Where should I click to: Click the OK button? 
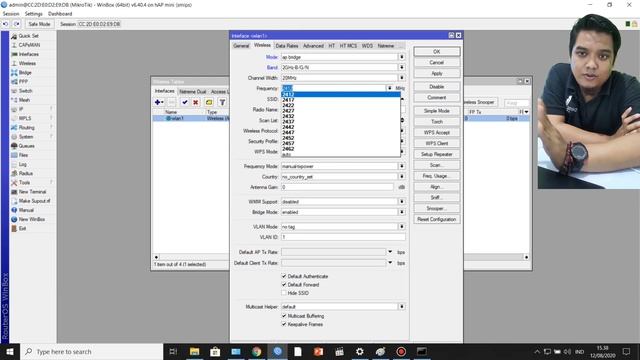pos(436,51)
